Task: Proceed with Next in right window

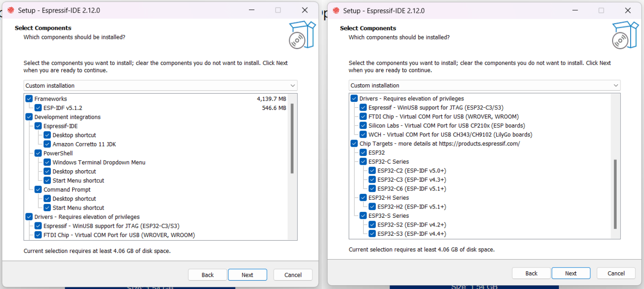Action: 571,273
